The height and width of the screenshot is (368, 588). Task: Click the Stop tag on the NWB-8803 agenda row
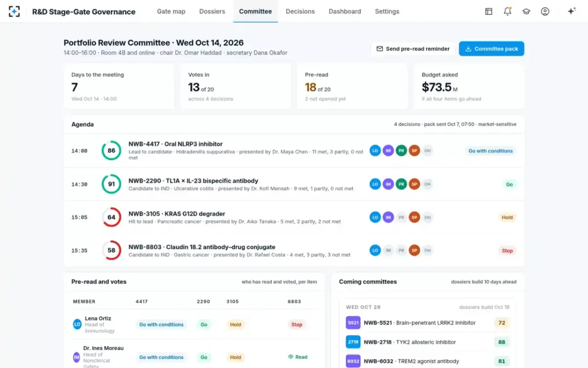(507, 251)
